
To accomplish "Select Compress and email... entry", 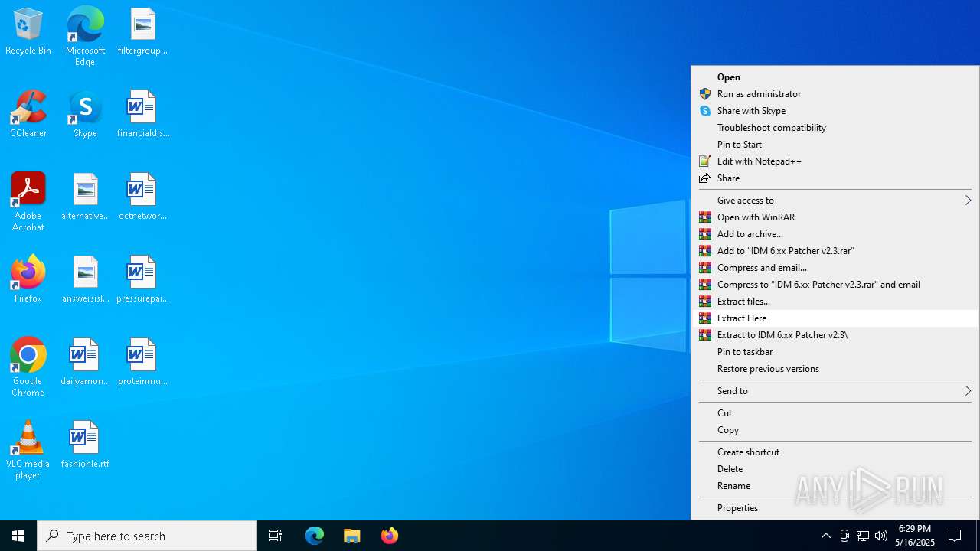I will click(x=835, y=268).
